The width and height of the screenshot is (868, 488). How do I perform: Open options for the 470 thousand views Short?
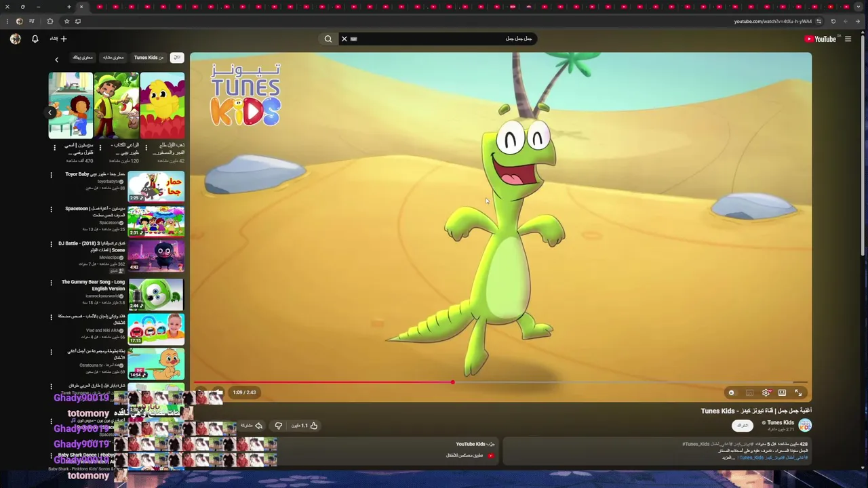coord(54,147)
